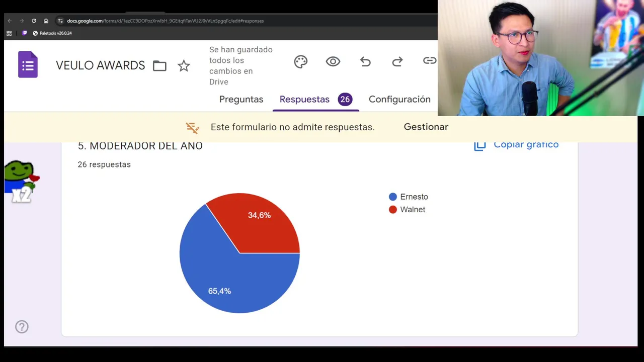Viewport: 644px width, 362px height.
Task: Switch to the Preguntas tab
Action: 241,100
